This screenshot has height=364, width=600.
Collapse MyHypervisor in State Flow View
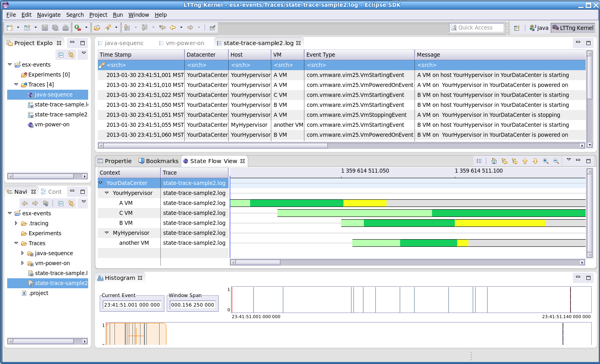107,232
